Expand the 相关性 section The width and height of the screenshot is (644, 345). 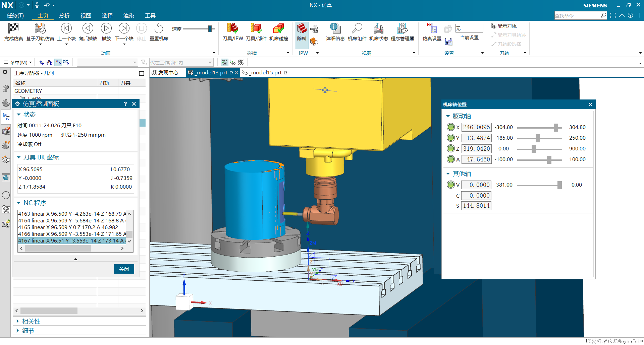pos(17,321)
